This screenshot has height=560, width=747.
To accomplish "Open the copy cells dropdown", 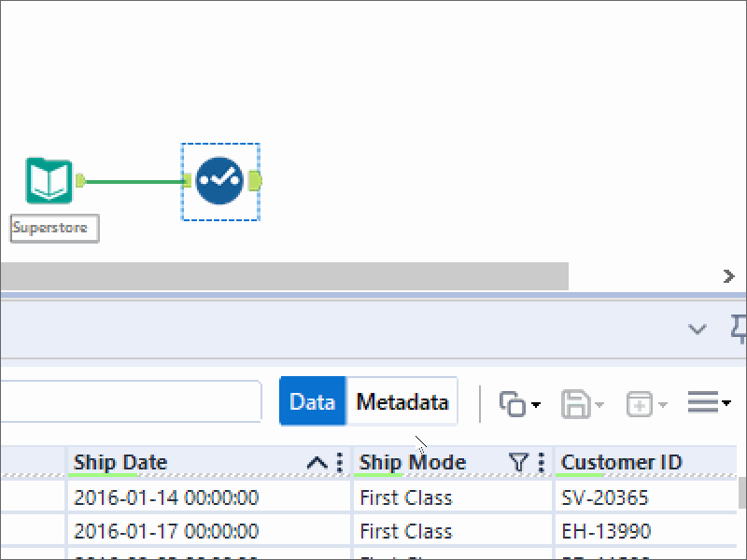I will pos(520,403).
